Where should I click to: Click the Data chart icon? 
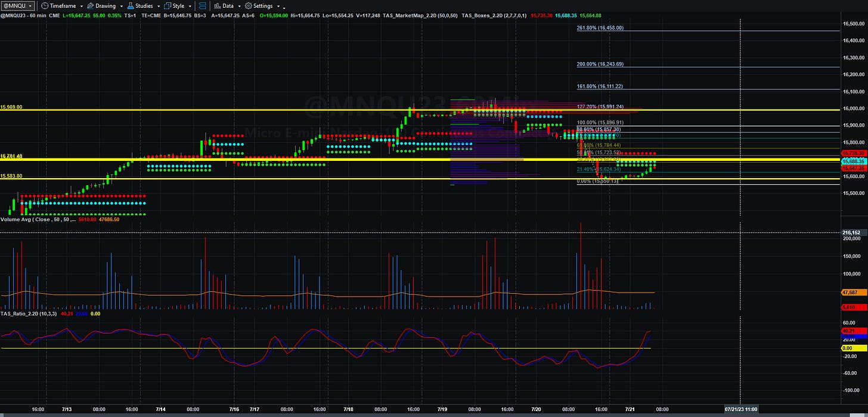click(217, 6)
